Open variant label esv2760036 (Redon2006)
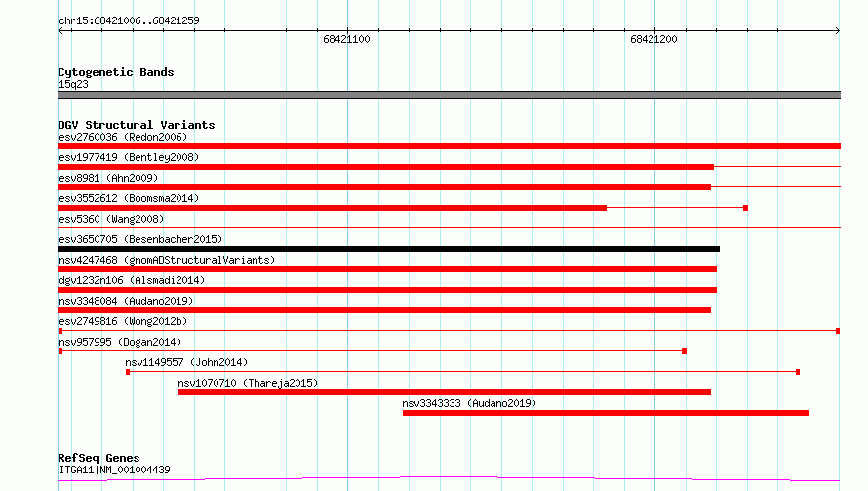 (123, 137)
